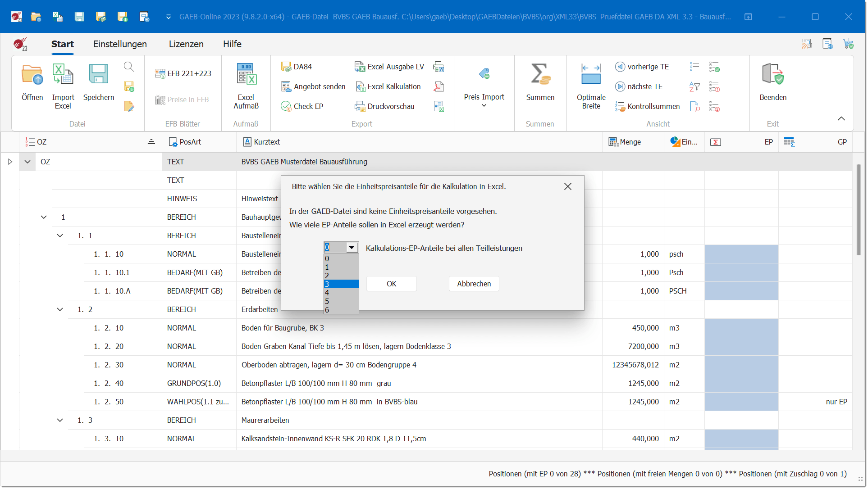Screen dimensions: 868x489
Task: Click the DA84 export icon
Action: click(286, 67)
